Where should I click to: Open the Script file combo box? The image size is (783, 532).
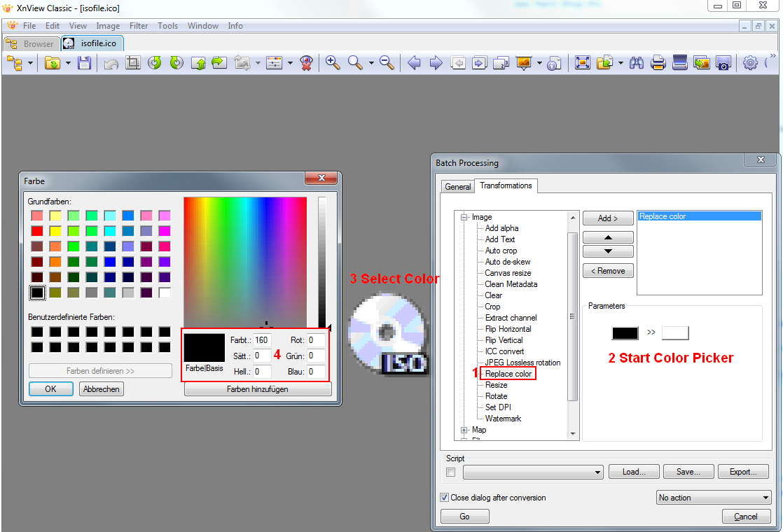[x=533, y=472]
